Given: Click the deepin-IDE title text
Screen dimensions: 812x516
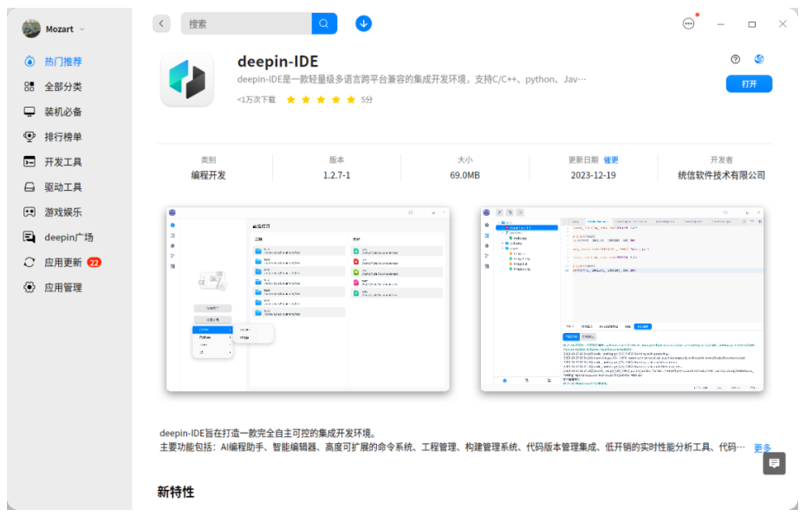Looking at the screenshot, I should (277, 62).
